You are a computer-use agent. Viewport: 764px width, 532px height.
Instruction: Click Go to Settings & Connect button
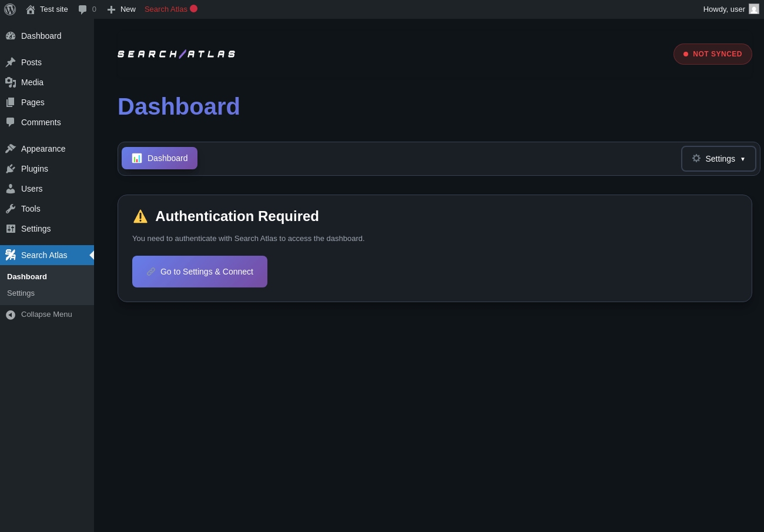tap(200, 272)
